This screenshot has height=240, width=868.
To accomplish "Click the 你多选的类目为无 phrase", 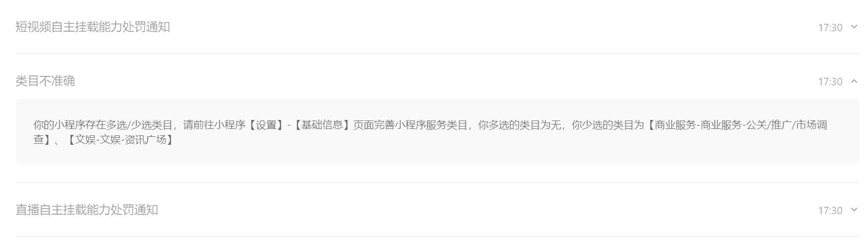I will click(x=519, y=125).
